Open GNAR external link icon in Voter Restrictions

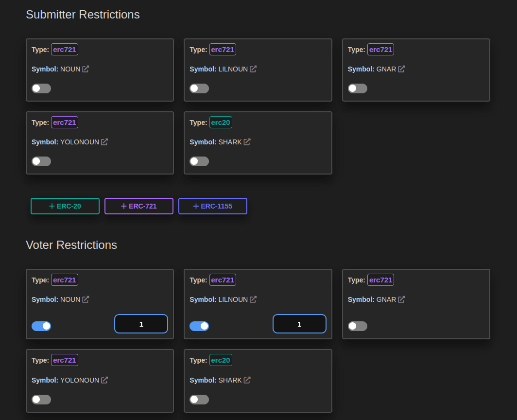point(401,299)
